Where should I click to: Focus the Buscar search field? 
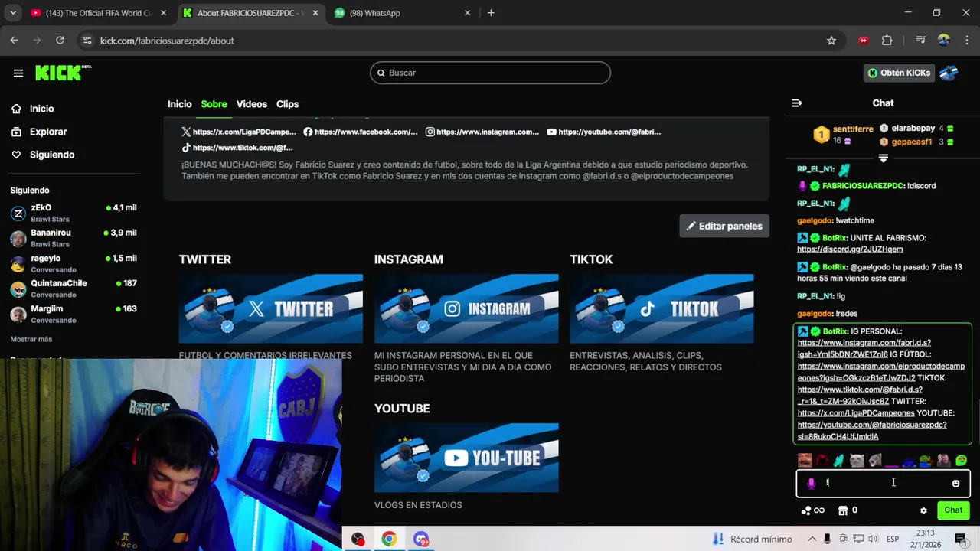pos(490,73)
